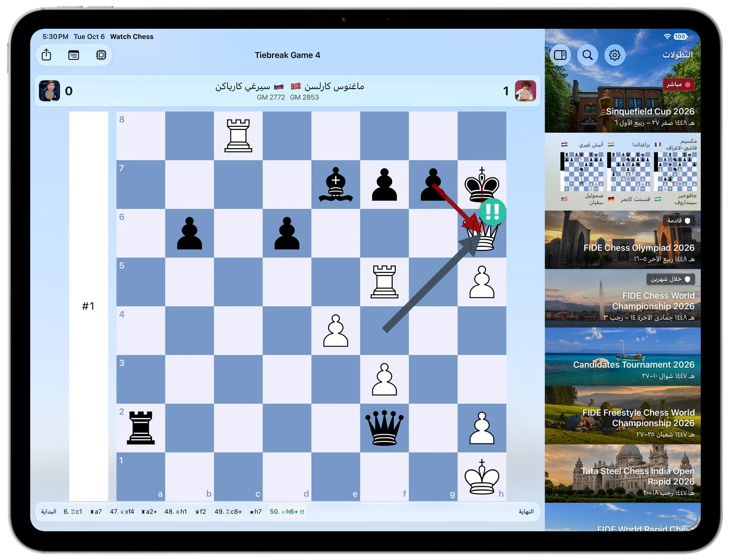The image size is (731, 560).
Task: Open the Candidates Tournament 2026 card
Action: pyautogui.click(x=623, y=357)
